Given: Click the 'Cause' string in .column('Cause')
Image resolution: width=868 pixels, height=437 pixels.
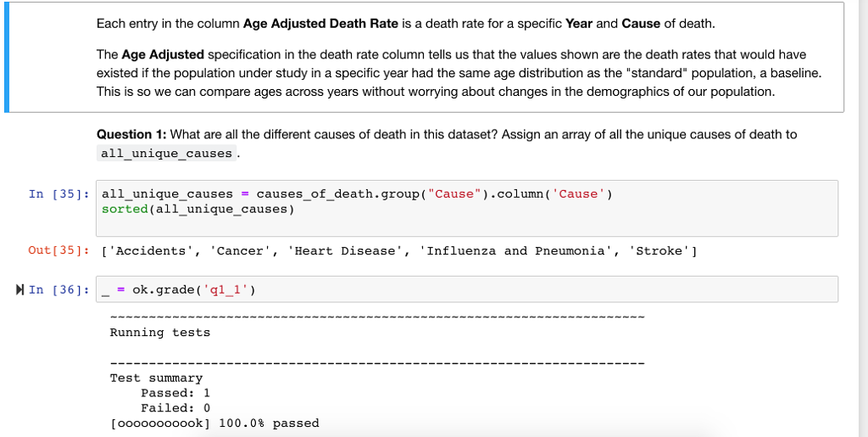Looking at the screenshot, I should click(x=578, y=193).
